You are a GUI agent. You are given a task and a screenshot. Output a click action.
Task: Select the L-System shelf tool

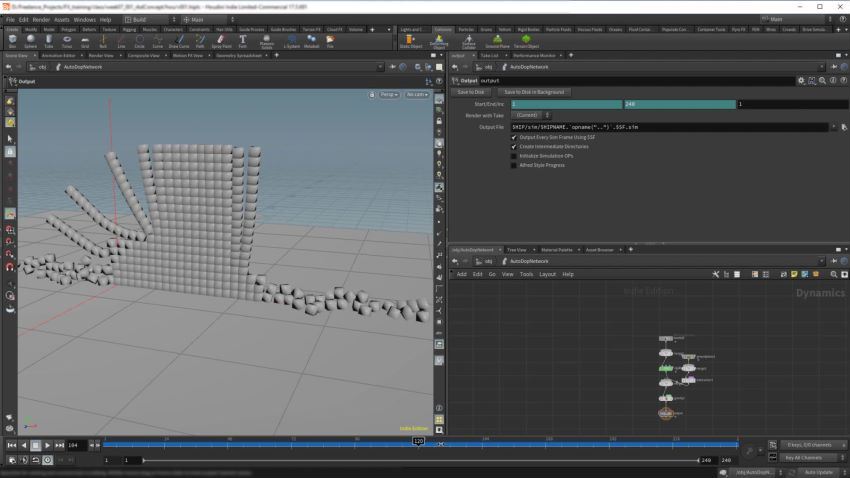[292, 41]
